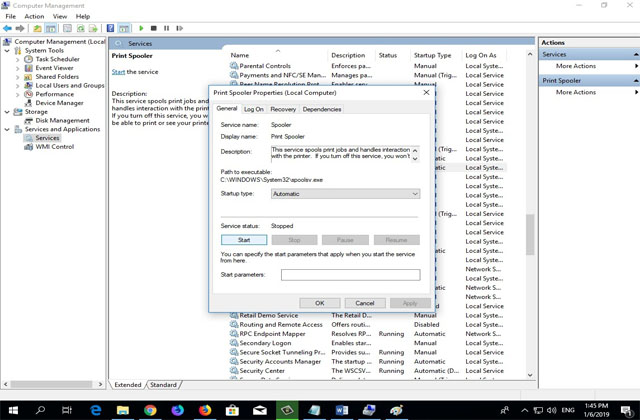This screenshot has width=640, height=420.
Task: Open the Help menu
Action: click(x=83, y=16)
